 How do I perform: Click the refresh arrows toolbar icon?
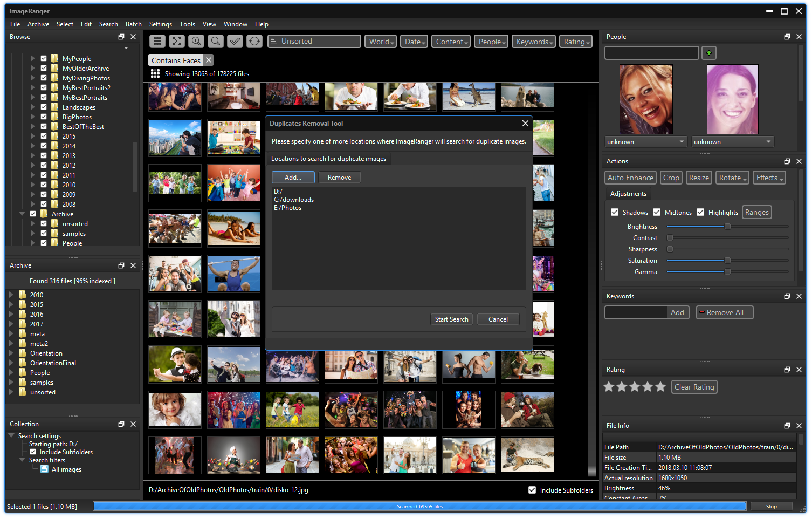pyautogui.click(x=254, y=41)
